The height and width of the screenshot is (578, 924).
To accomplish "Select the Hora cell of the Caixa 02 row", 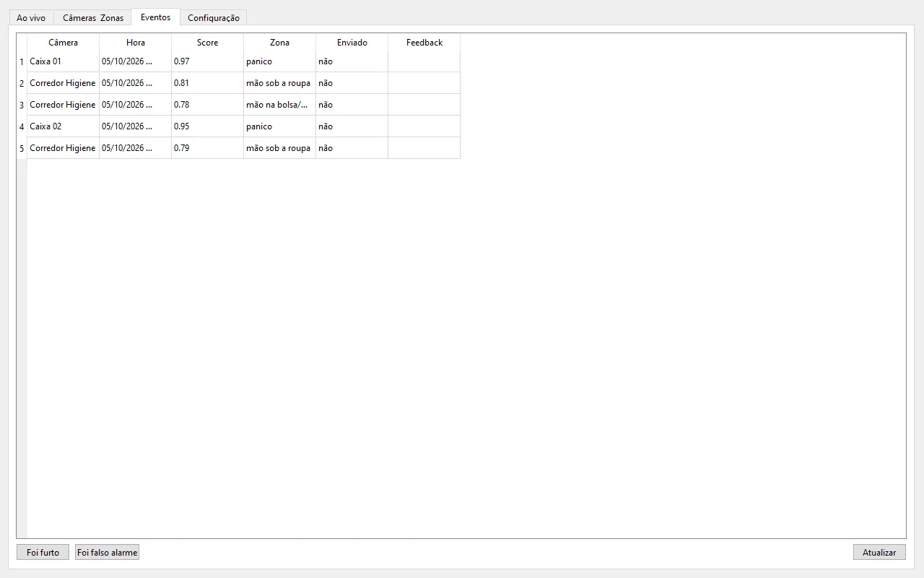I will (x=135, y=126).
